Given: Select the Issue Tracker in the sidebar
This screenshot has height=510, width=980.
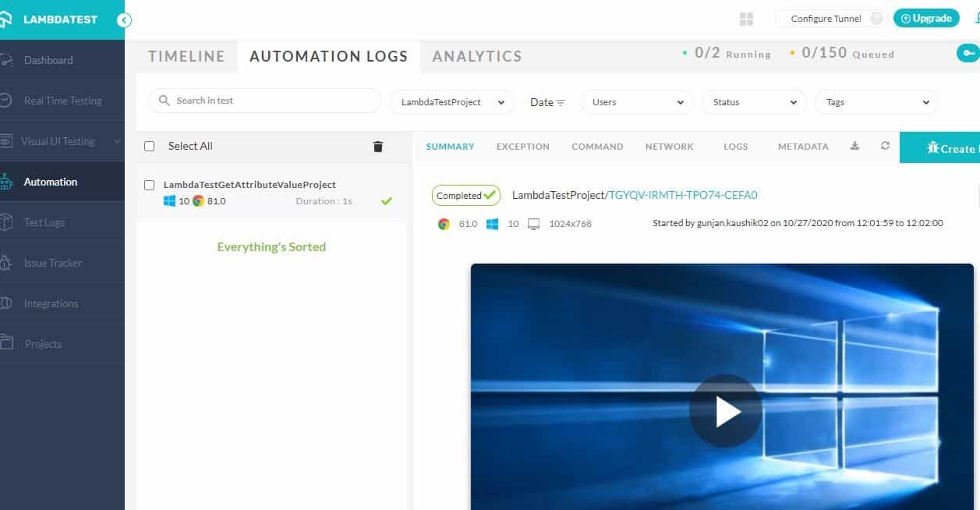Looking at the screenshot, I should 55,263.
